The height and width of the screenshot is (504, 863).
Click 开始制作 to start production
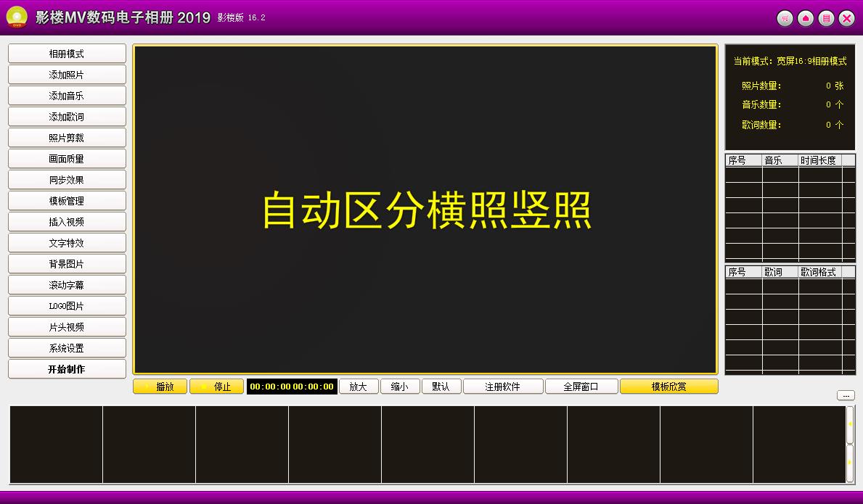click(x=67, y=369)
